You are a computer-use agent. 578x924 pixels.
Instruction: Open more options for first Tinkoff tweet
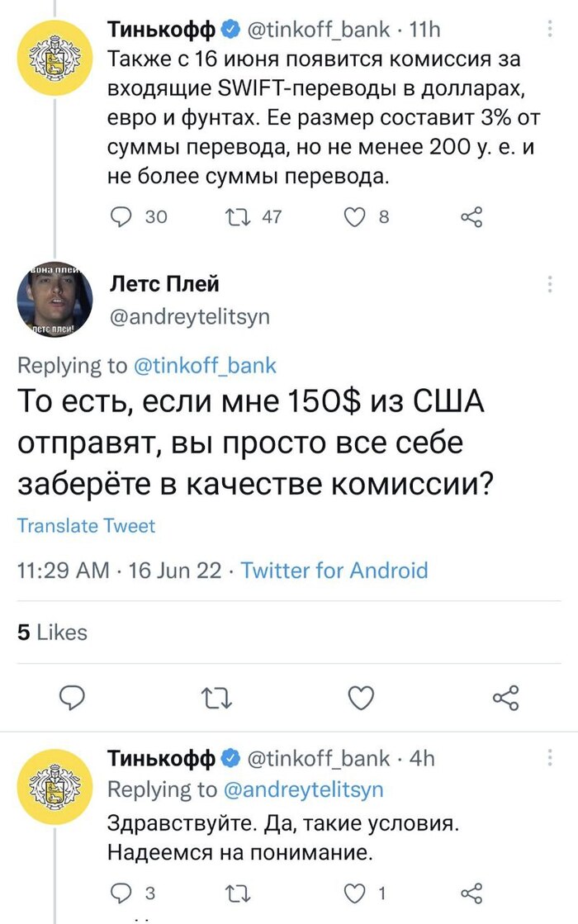coord(551,31)
